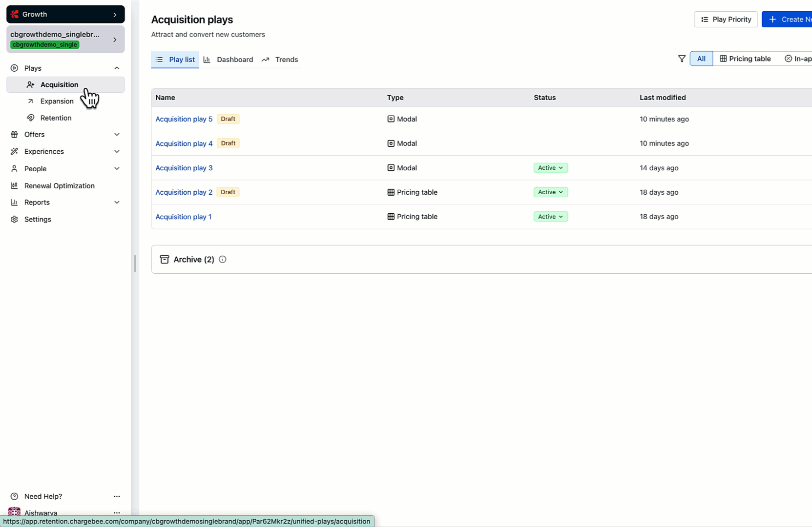Open the Need Help more options dots
812x527 pixels.
(x=117, y=496)
